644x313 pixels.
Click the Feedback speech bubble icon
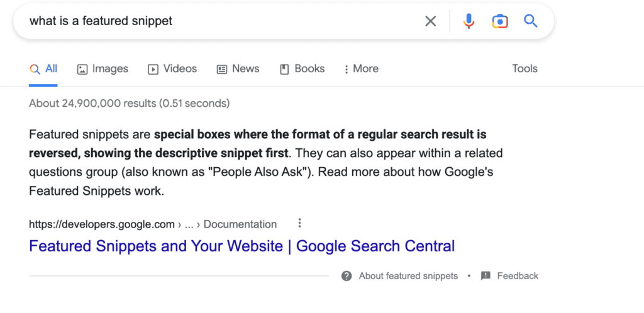486,276
